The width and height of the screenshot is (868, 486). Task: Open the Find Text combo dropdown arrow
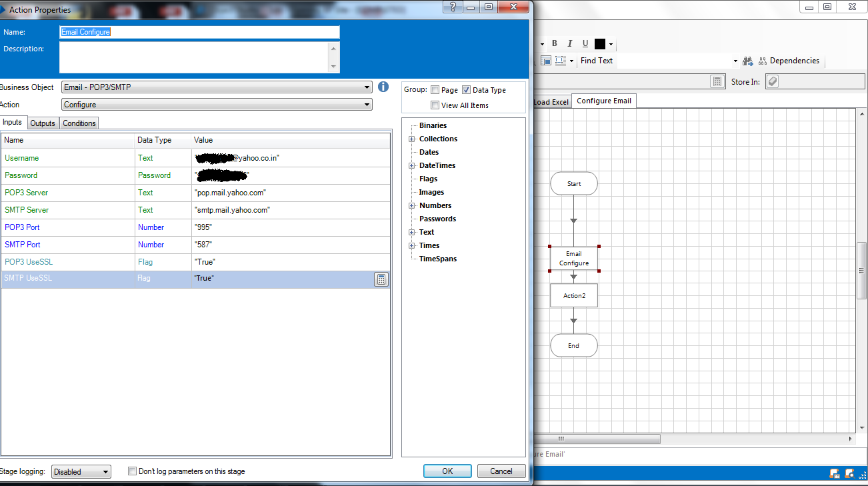pos(735,61)
